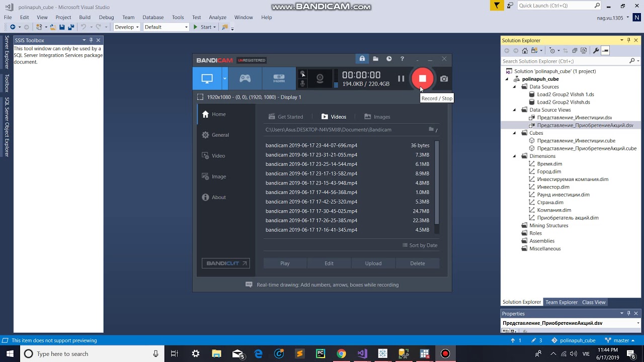Click the Bandicam lock icon
The image size is (644, 362).
[x=362, y=59]
